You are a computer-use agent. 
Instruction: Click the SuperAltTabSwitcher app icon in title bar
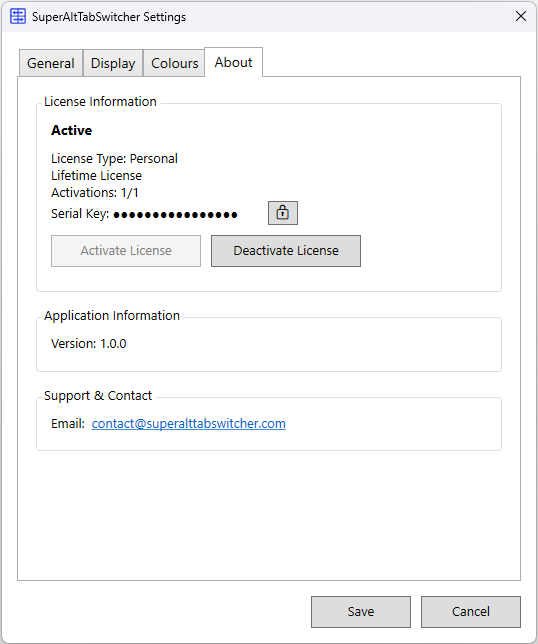coord(18,16)
